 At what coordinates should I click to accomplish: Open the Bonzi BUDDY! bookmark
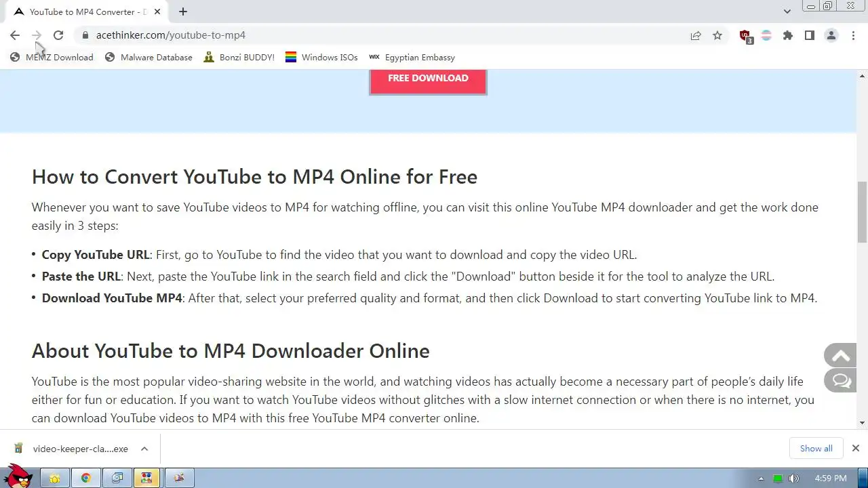pyautogui.click(x=239, y=58)
